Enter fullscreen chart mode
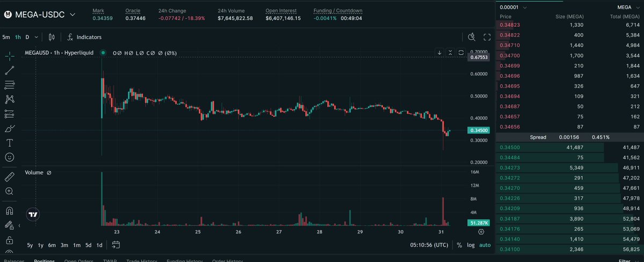 pos(487,37)
